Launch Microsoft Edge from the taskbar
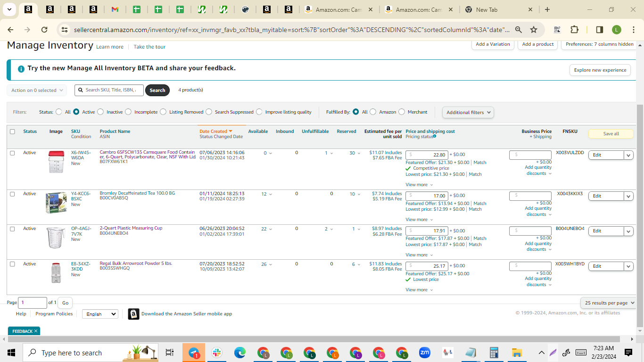Screen dimensions: 644x362 point(240,353)
